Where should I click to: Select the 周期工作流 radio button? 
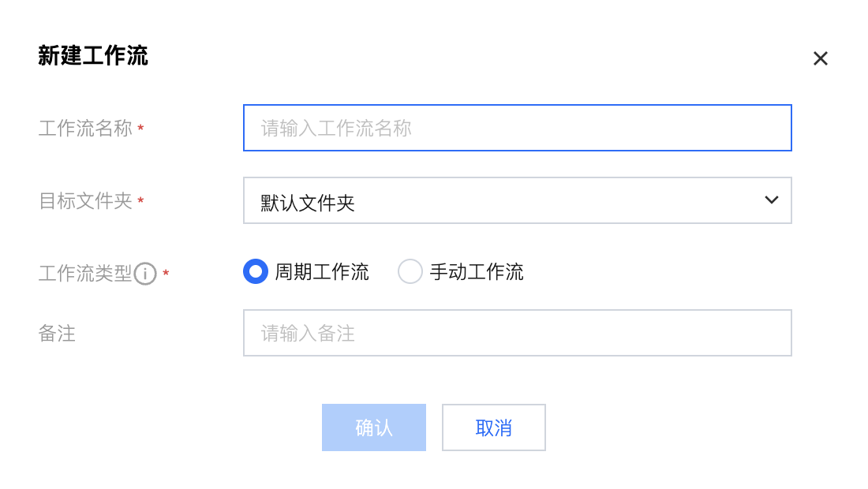[x=256, y=272]
